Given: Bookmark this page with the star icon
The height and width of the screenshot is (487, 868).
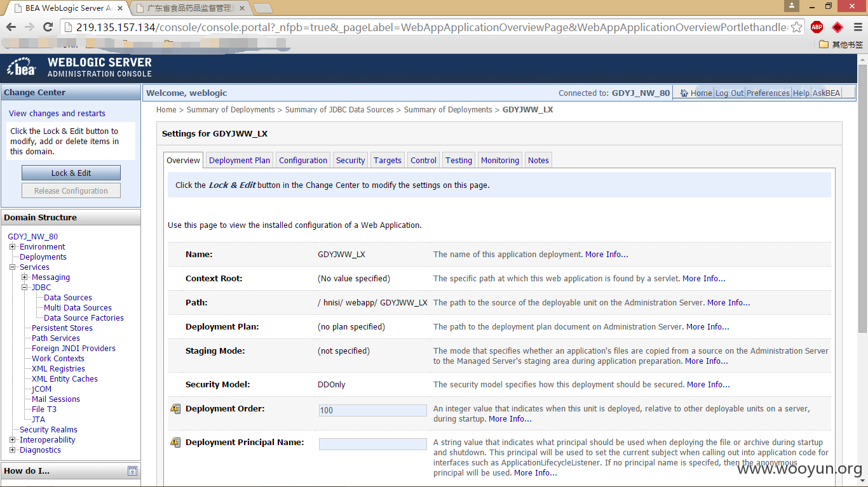Looking at the screenshot, I should (x=797, y=27).
